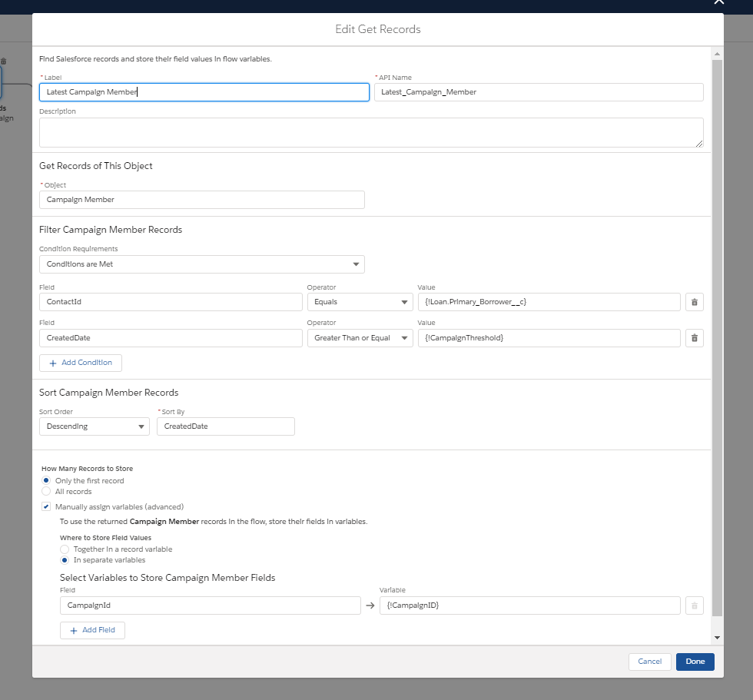Open the Equals operator dropdown
This screenshot has height=700, width=753.
point(360,302)
